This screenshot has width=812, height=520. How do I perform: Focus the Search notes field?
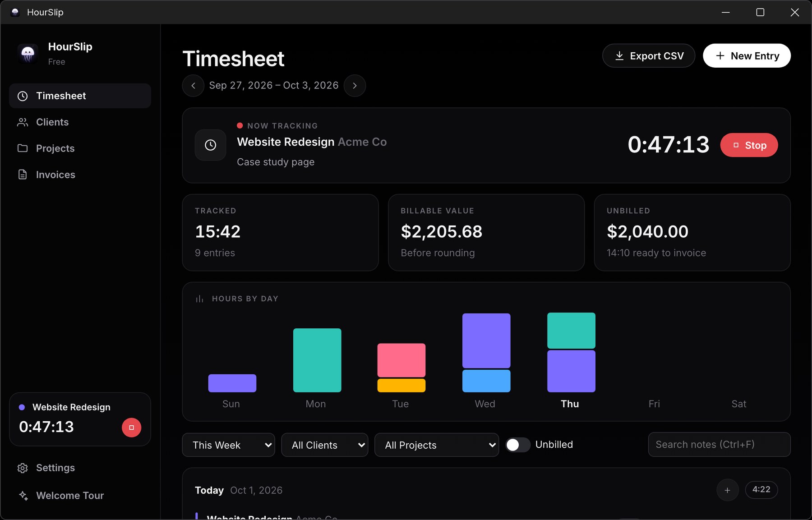(719, 445)
